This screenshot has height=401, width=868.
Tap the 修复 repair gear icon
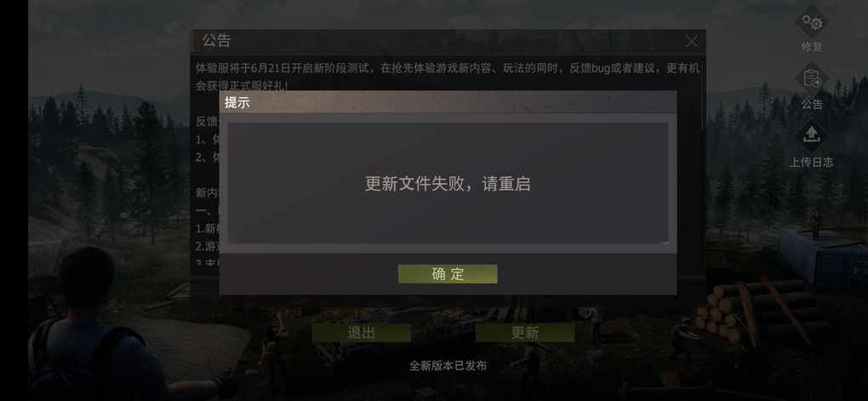pos(812,22)
